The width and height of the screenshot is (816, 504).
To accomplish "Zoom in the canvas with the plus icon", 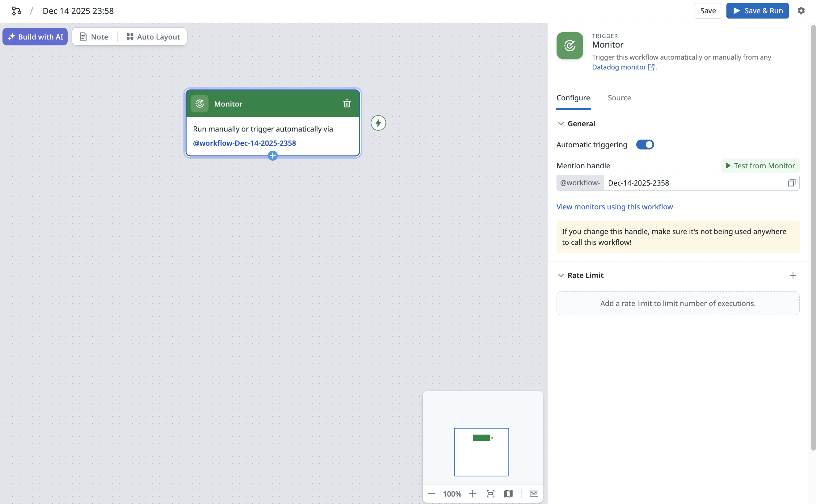I will [472, 494].
